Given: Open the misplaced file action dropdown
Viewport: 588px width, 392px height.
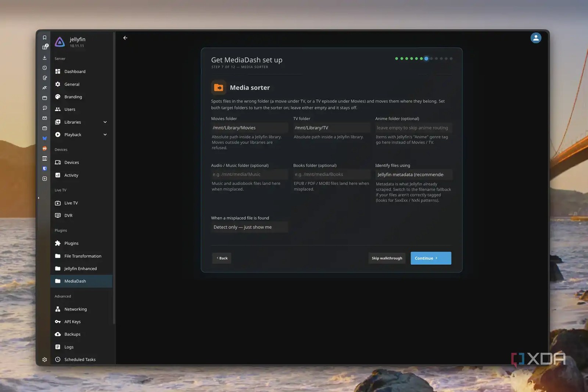Looking at the screenshot, I should click(x=250, y=227).
